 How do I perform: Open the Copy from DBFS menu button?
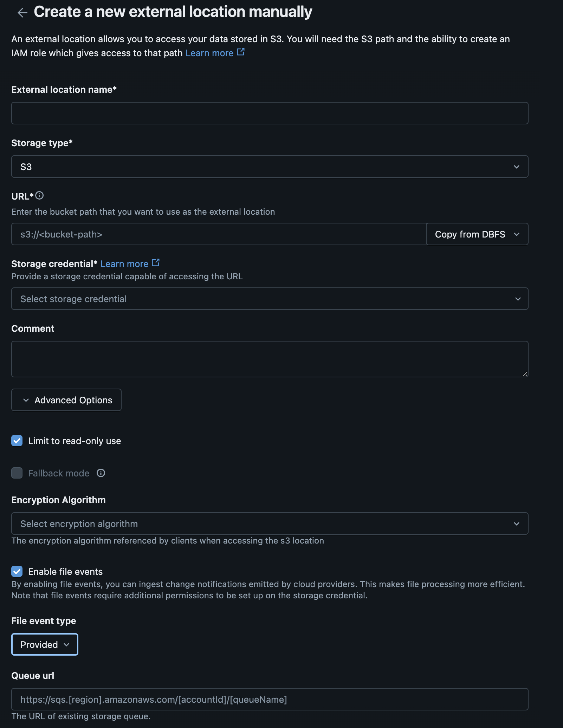pos(477,234)
